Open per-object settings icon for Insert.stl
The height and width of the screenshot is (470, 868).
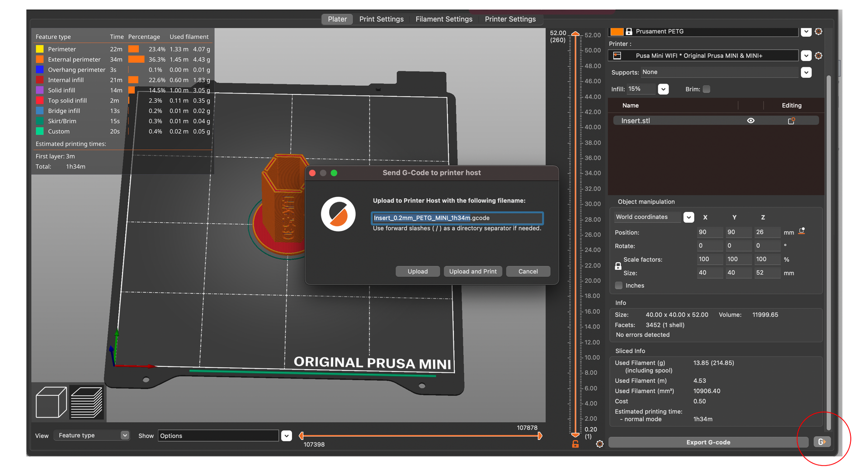point(792,120)
